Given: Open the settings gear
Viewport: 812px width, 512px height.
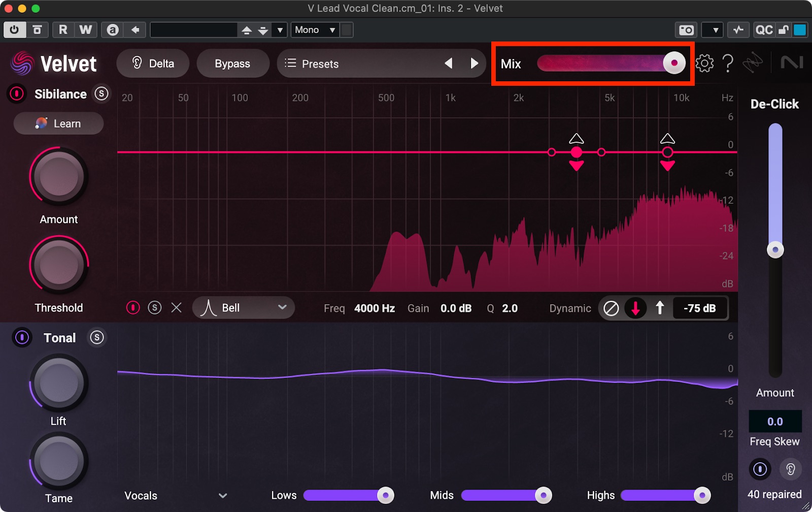Looking at the screenshot, I should pyautogui.click(x=704, y=63).
